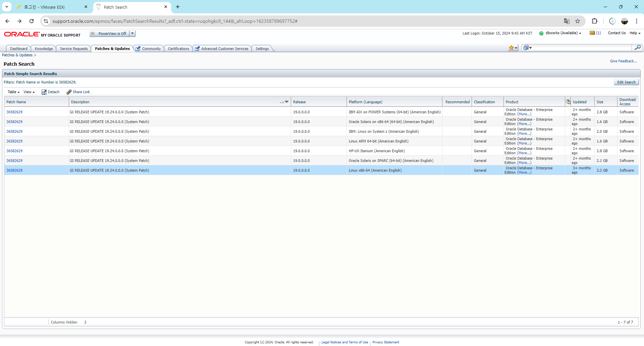
Task: Click the Updated column header
Action: coord(583,102)
